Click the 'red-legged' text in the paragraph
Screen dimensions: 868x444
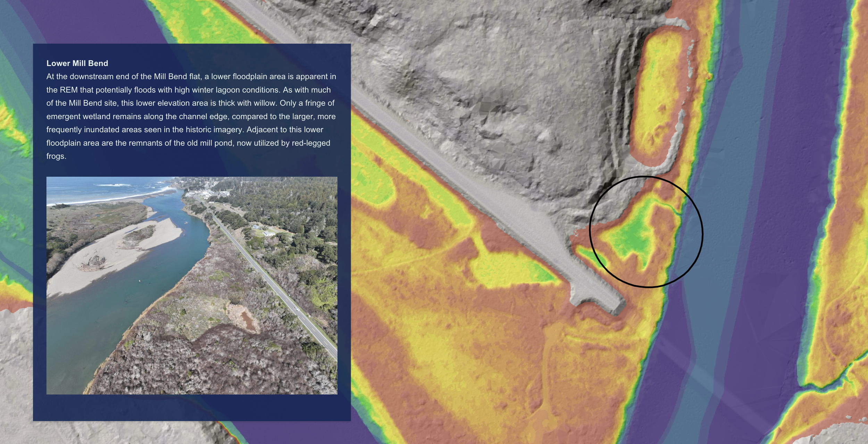(311, 143)
